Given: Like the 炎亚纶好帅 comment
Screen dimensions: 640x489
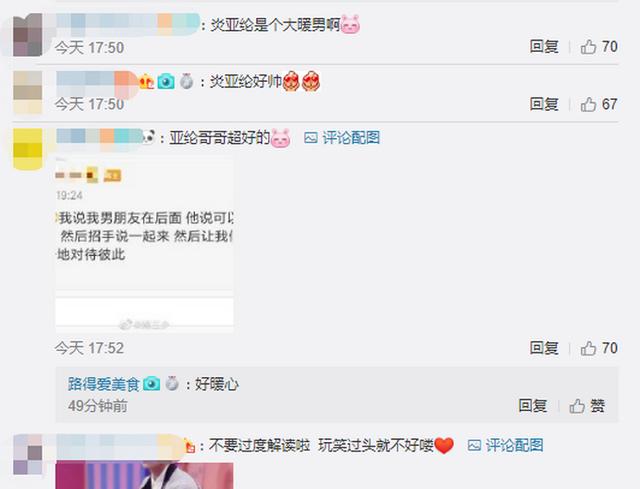Looking at the screenshot, I should click(x=599, y=104).
